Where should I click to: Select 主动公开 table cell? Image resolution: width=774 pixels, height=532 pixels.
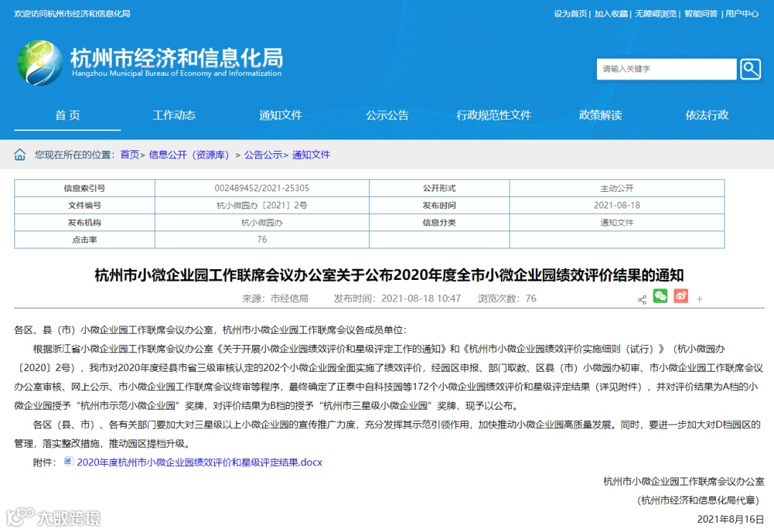pos(616,188)
